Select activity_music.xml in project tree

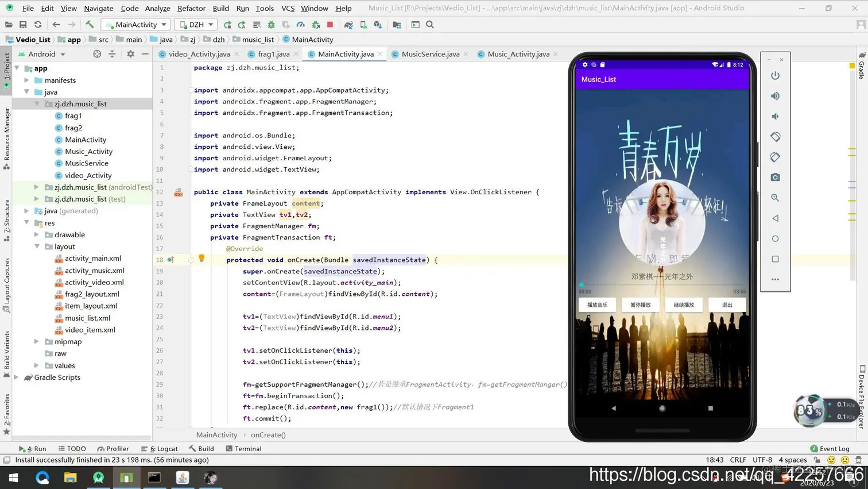click(94, 270)
